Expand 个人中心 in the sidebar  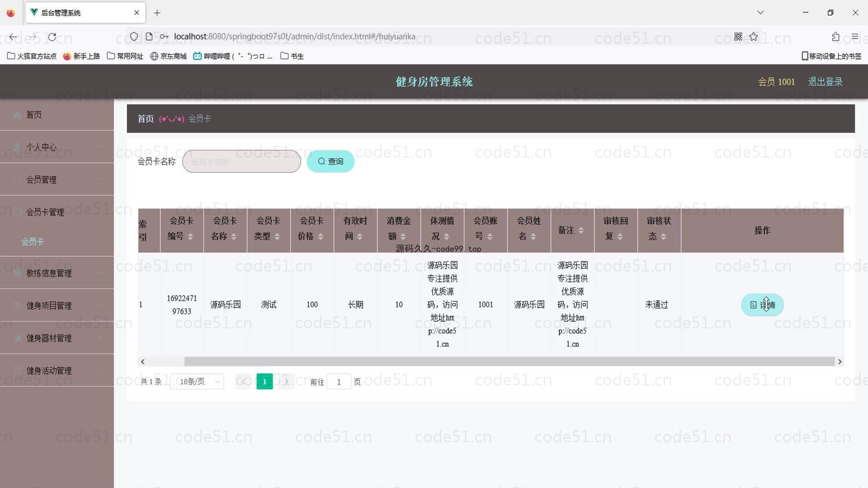(x=57, y=147)
